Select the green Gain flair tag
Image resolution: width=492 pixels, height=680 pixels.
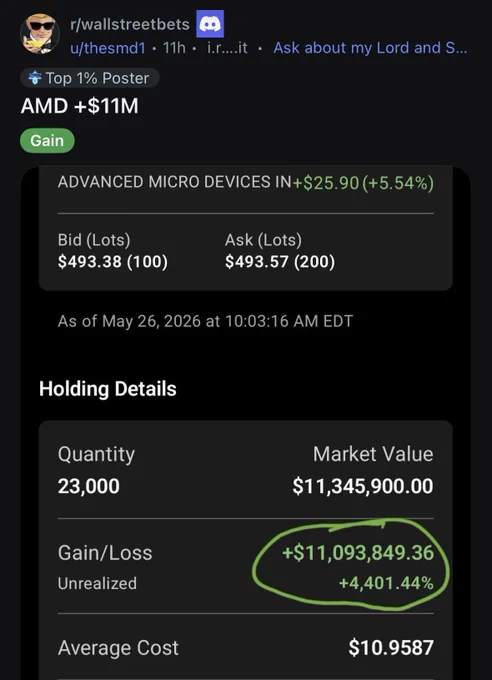click(47, 141)
